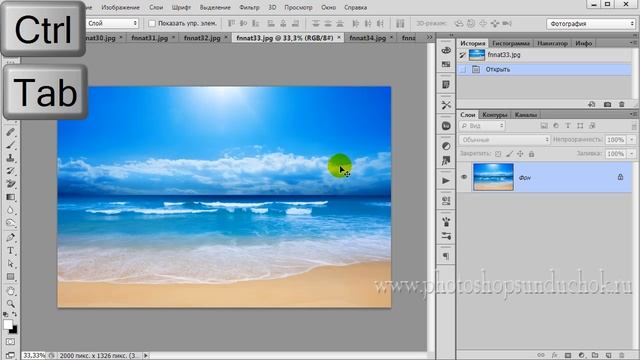Toggle lock transparent pixels in Layers
Image resolution: width=640 pixels, height=360 pixels.
click(x=498, y=154)
